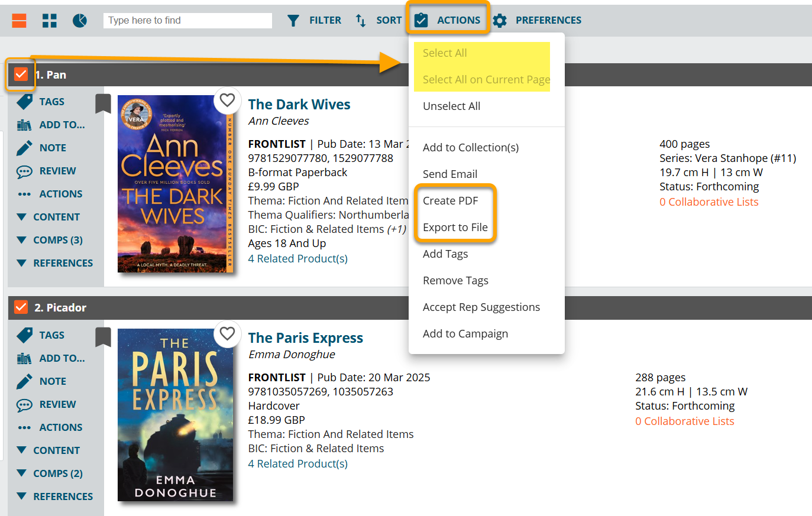The width and height of the screenshot is (812, 516).
Task: Expand REFERENCES section for The Paris Express
Action: click(x=54, y=496)
